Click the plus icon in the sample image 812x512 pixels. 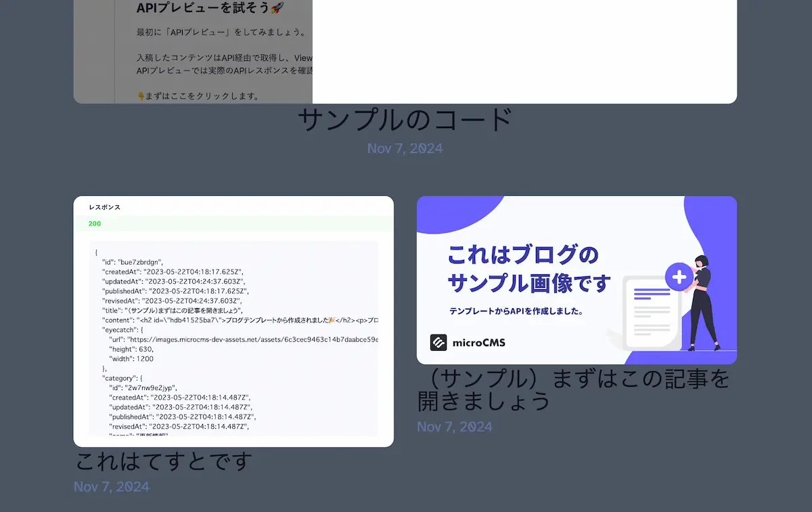679,276
